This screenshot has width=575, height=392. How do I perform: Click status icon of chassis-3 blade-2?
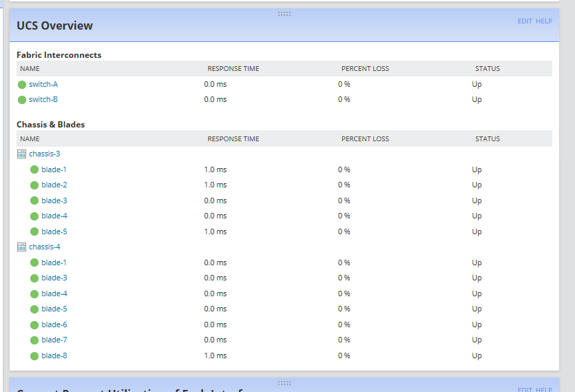tap(34, 185)
